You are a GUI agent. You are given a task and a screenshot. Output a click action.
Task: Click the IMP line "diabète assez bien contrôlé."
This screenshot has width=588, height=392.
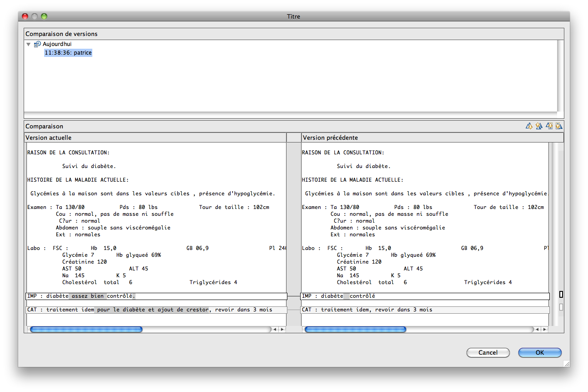pos(156,296)
